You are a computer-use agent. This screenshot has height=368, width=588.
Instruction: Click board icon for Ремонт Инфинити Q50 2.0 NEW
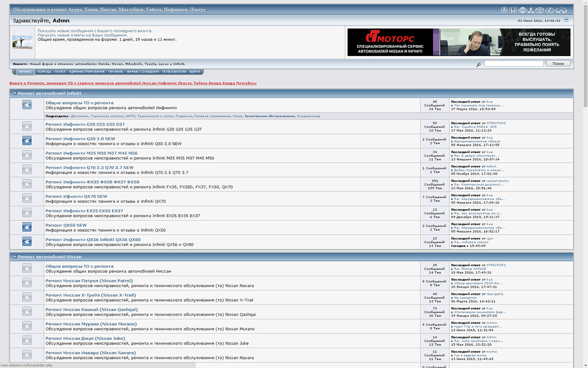[27, 141]
